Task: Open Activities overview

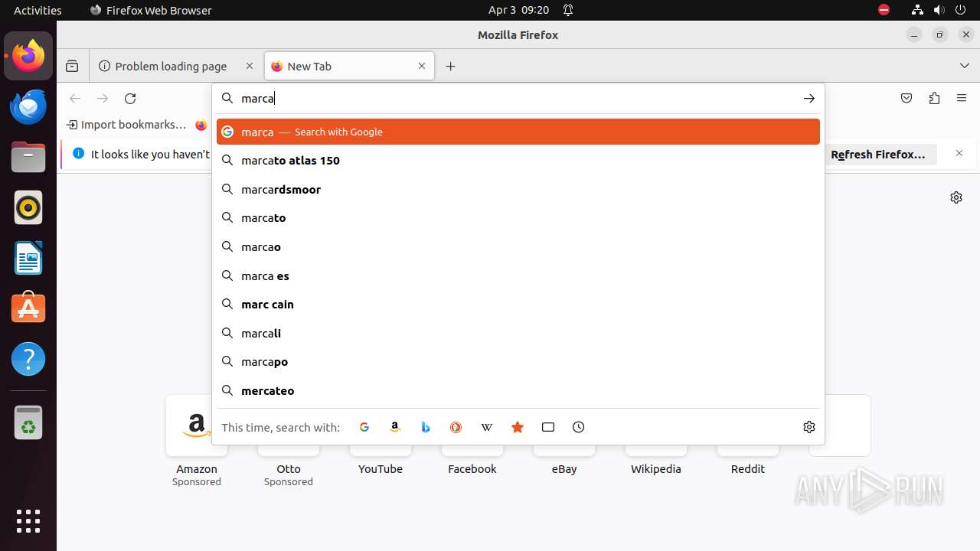Action: (x=38, y=10)
